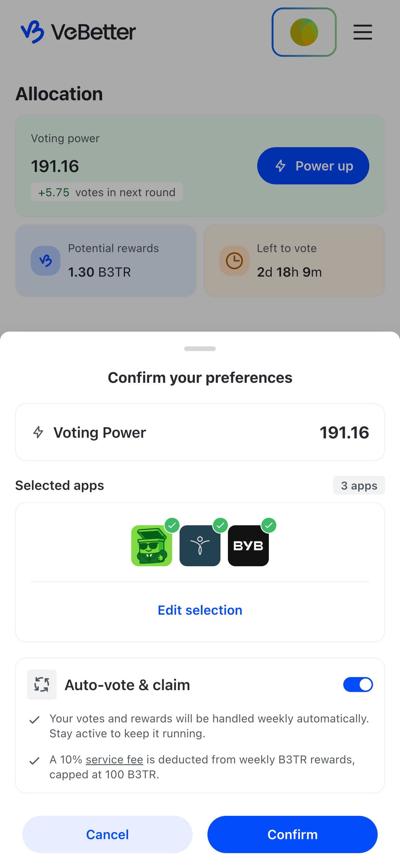This screenshot has height=868, width=400.
Task: Click the Edit selection link
Action: tap(200, 610)
